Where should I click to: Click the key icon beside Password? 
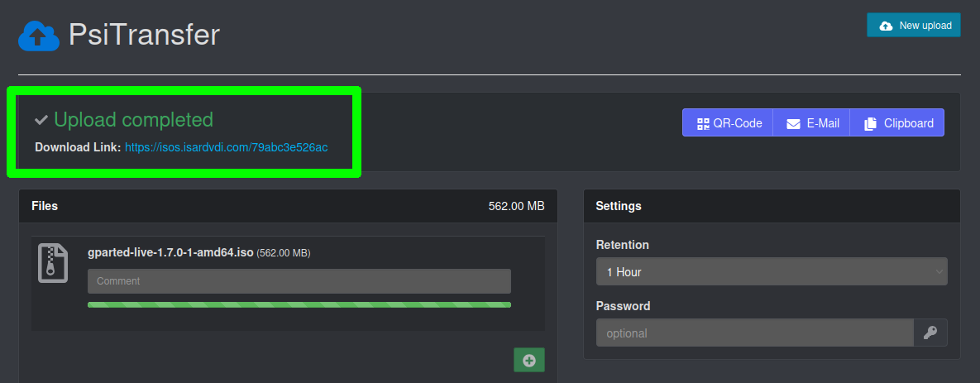pyautogui.click(x=930, y=333)
